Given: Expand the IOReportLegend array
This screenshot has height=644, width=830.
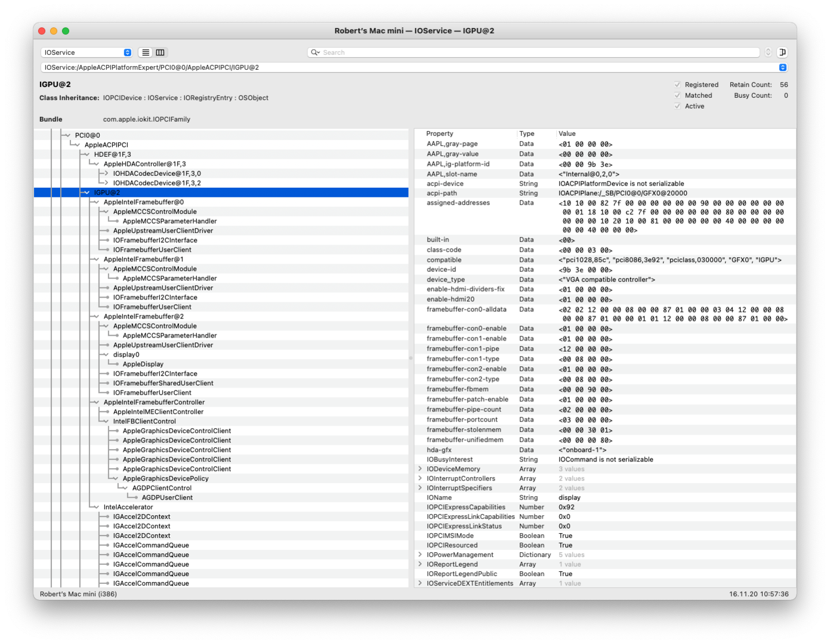Looking at the screenshot, I should (x=420, y=565).
